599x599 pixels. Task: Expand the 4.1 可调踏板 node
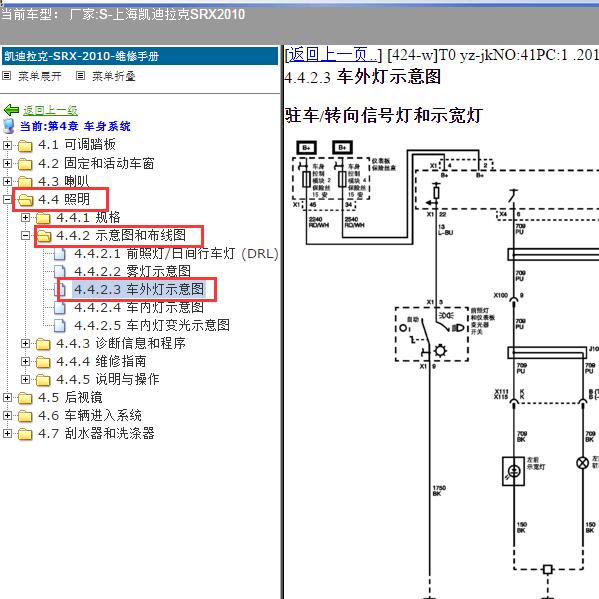7,145
